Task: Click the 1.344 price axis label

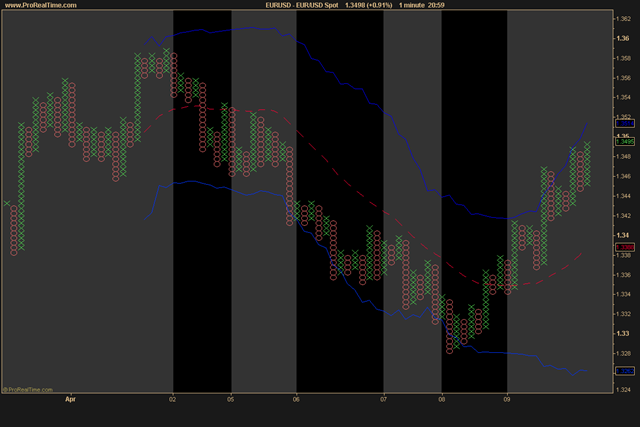Action: coord(623,196)
